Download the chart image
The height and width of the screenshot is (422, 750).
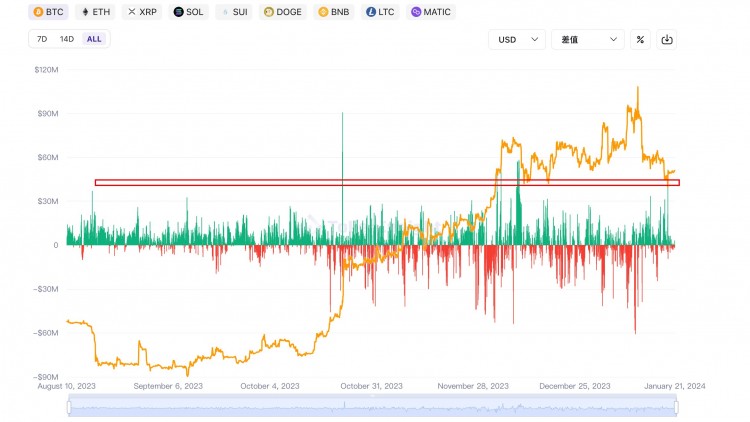tap(667, 40)
